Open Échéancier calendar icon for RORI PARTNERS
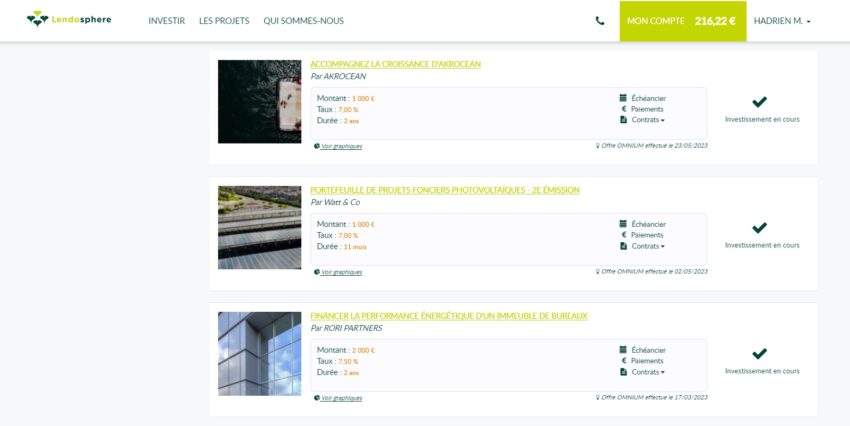The width and height of the screenshot is (850, 426). 623,350
